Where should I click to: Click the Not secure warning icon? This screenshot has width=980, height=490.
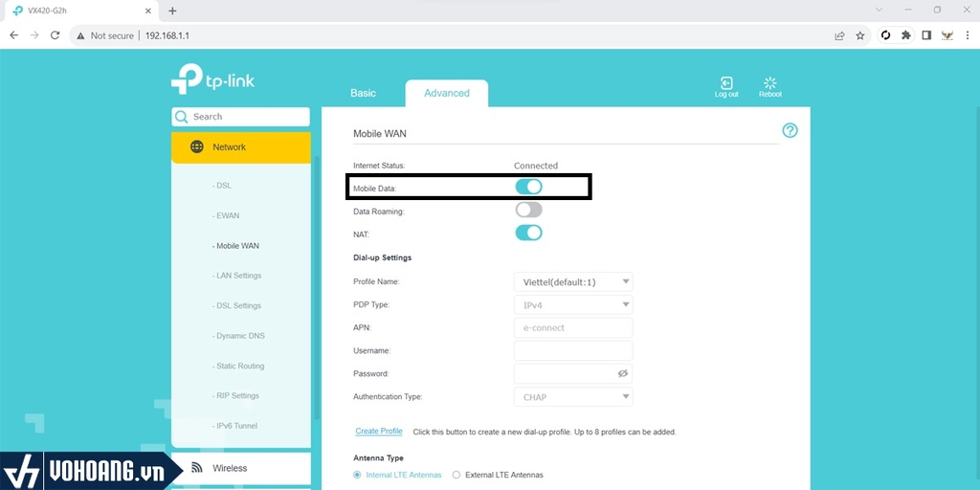click(x=80, y=35)
